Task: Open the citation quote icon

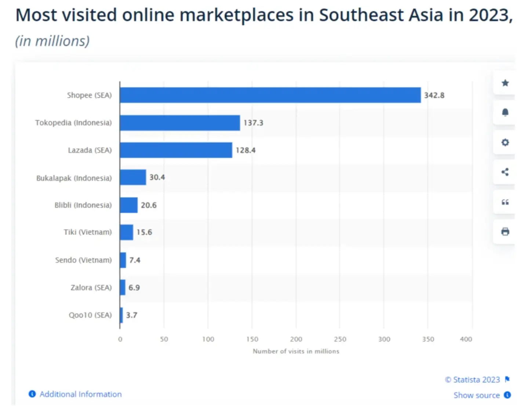Action: click(x=506, y=202)
